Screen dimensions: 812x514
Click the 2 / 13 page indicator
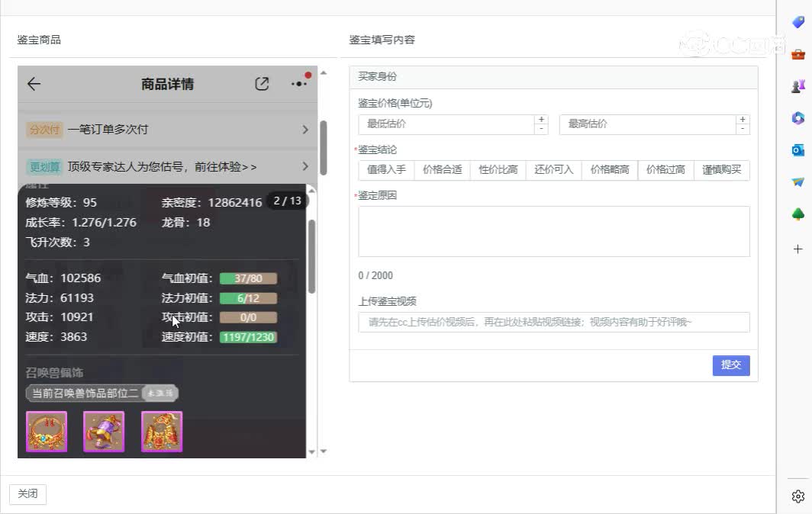point(288,201)
